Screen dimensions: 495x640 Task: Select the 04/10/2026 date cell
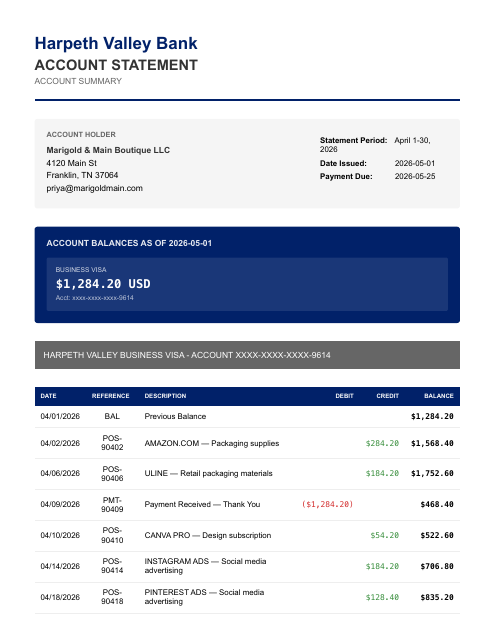point(60,536)
